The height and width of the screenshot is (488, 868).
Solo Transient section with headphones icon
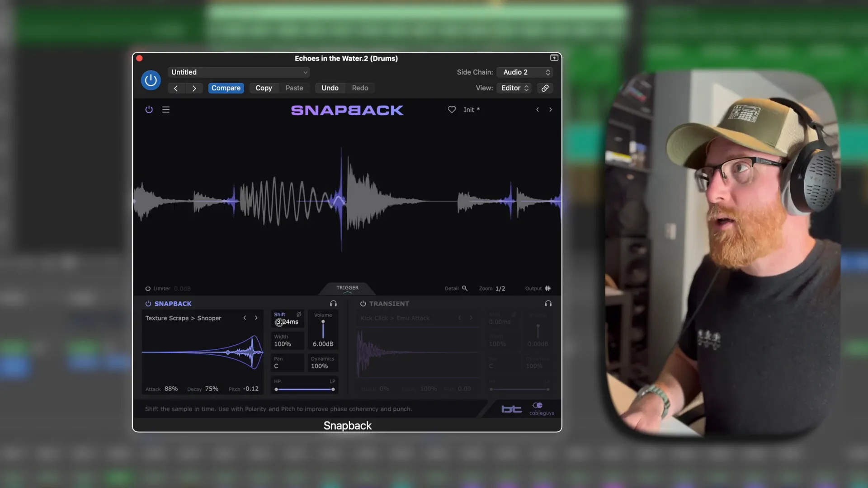click(x=548, y=304)
